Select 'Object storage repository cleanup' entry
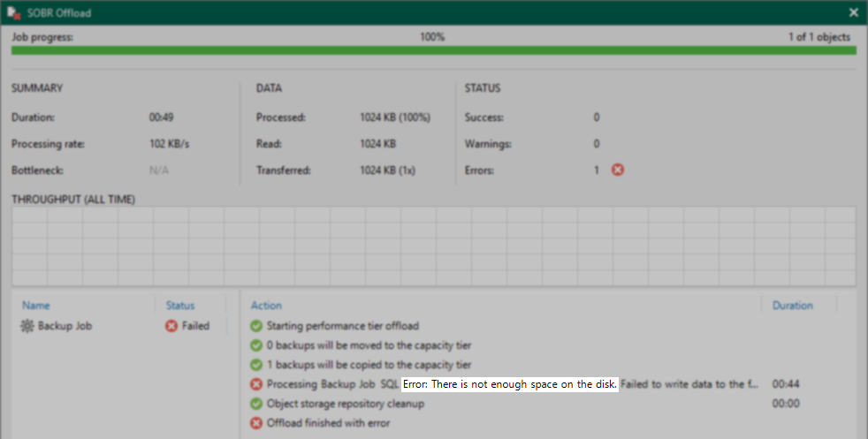The image size is (868, 439). [x=346, y=405]
